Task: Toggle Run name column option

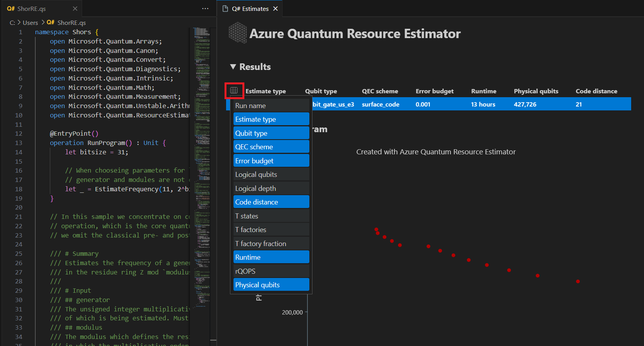Action: click(x=271, y=106)
